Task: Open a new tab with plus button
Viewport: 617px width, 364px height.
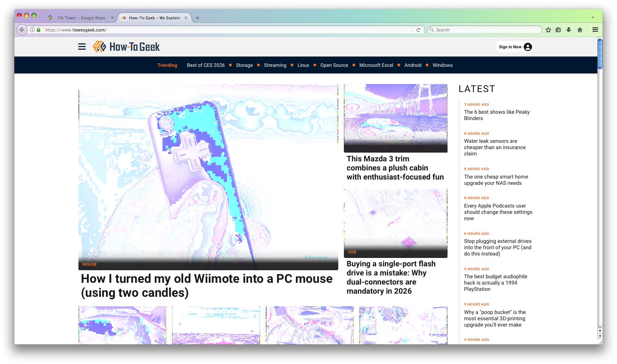Action: click(x=197, y=18)
